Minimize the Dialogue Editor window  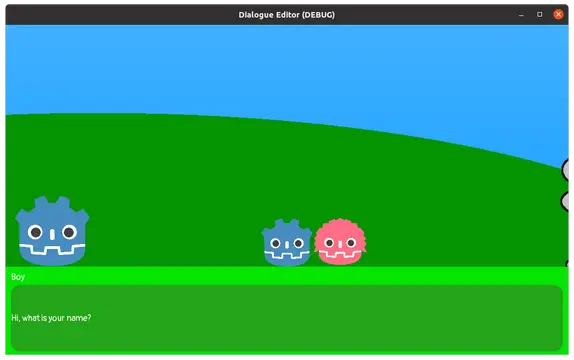coord(521,15)
